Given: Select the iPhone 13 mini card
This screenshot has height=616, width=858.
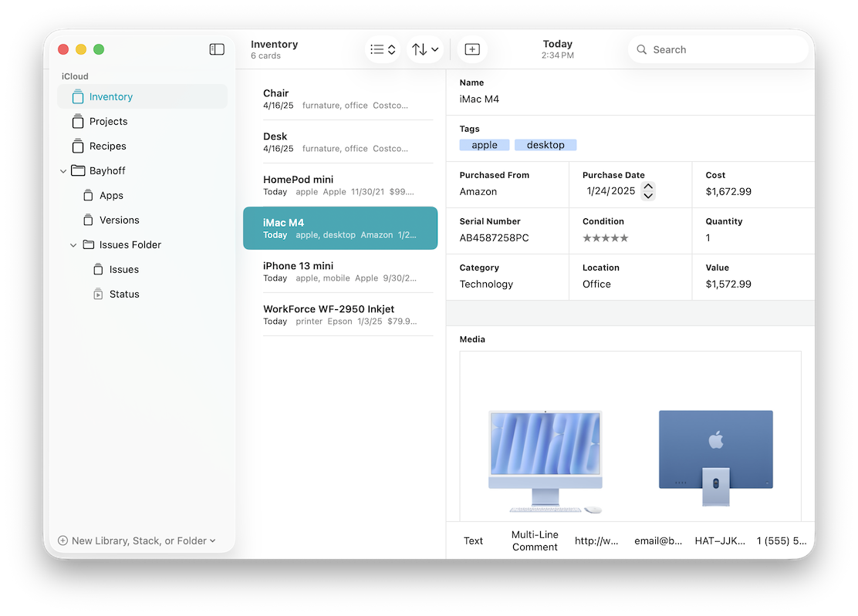Looking at the screenshot, I should pyautogui.click(x=339, y=271).
